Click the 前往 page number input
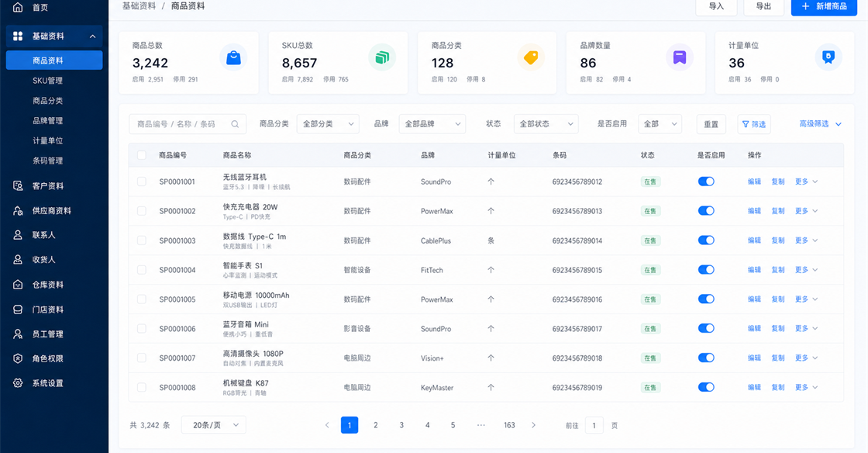This screenshot has height=453, width=868. pyautogui.click(x=594, y=425)
